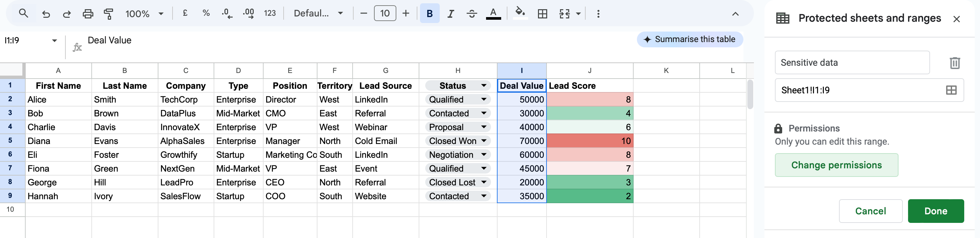This screenshot has height=238, width=980.
Task: Click the Change permissions button
Action: coord(836,165)
